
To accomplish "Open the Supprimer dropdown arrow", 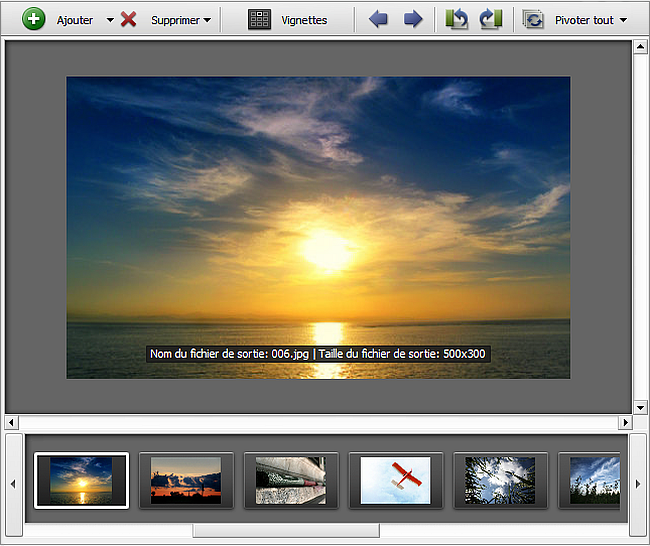I will [x=207, y=20].
